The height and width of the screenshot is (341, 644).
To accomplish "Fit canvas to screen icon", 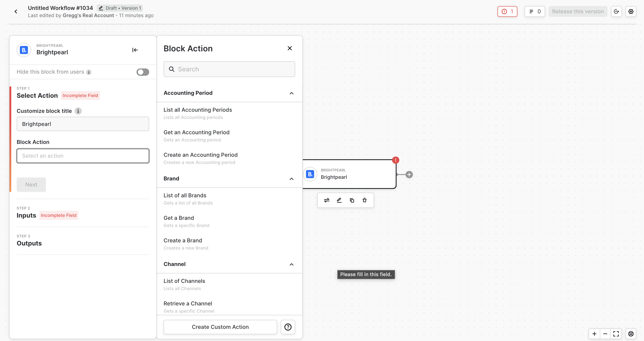I will [616, 334].
